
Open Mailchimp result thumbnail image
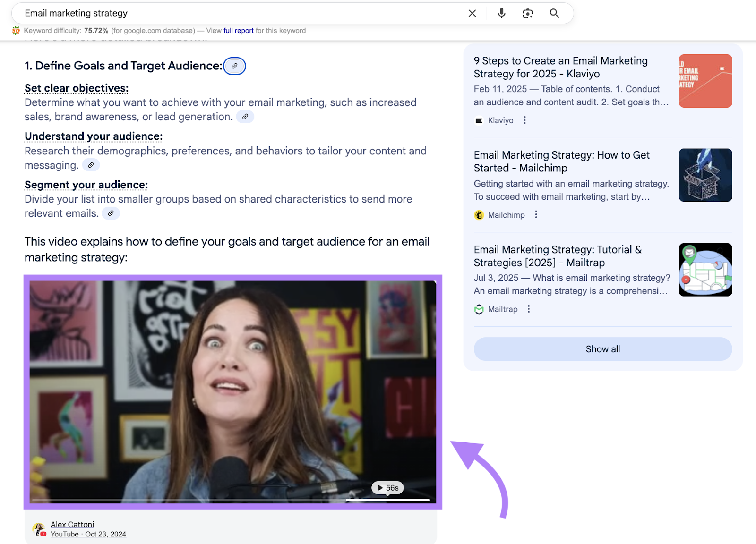tap(705, 175)
